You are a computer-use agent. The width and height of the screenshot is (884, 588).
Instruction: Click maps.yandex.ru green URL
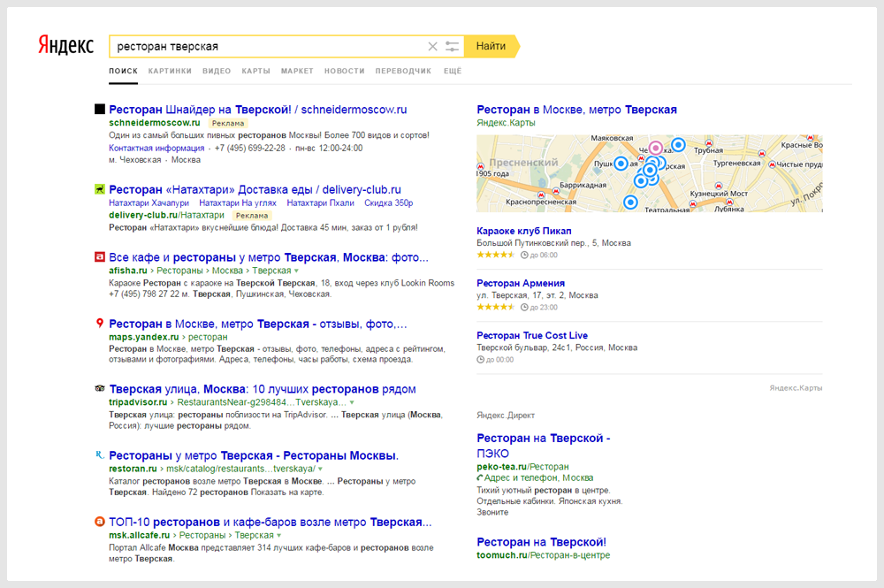[x=144, y=337]
